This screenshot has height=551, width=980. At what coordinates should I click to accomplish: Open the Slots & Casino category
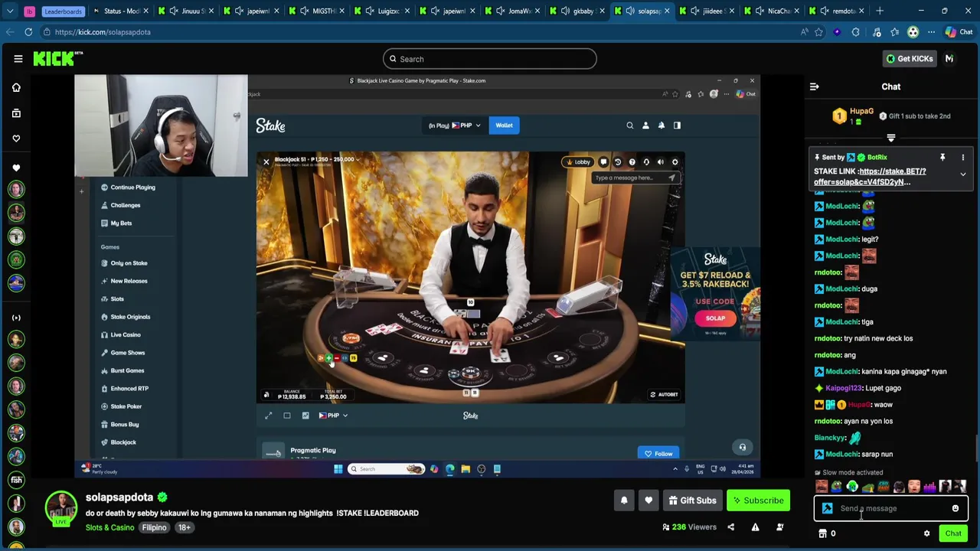pos(109,527)
